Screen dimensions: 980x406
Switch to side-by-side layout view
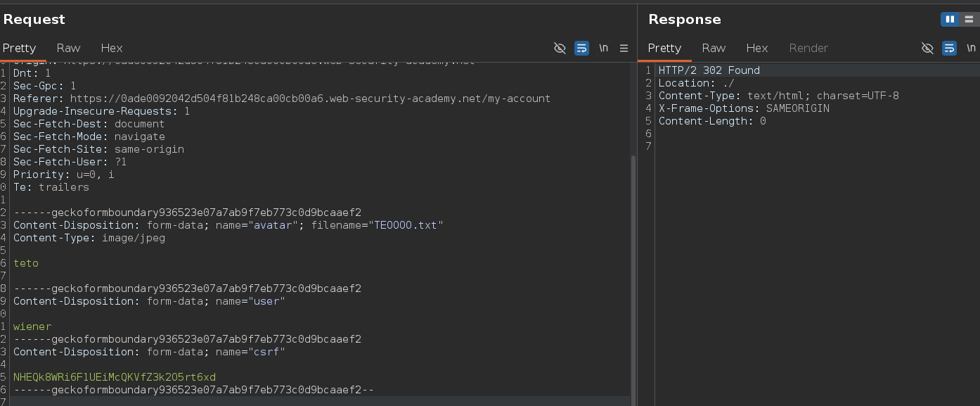[x=950, y=19]
